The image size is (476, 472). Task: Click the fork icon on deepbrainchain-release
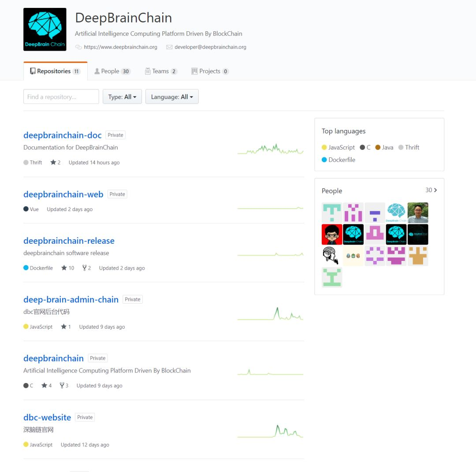(x=84, y=268)
